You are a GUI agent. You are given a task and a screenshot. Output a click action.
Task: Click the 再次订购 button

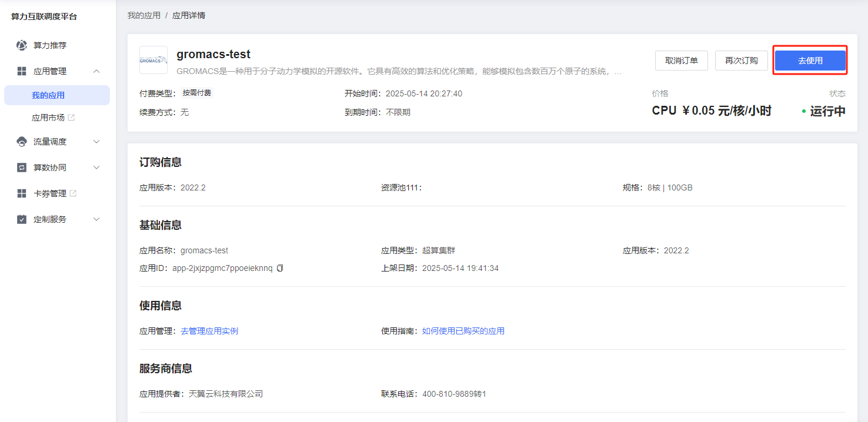[x=741, y=61]
